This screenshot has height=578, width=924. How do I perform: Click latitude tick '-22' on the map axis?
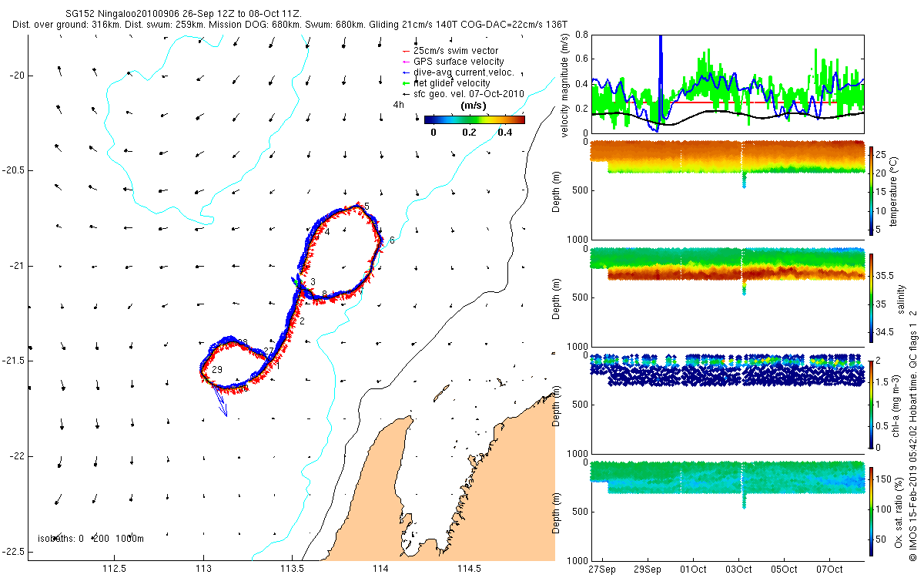[17, 457]
